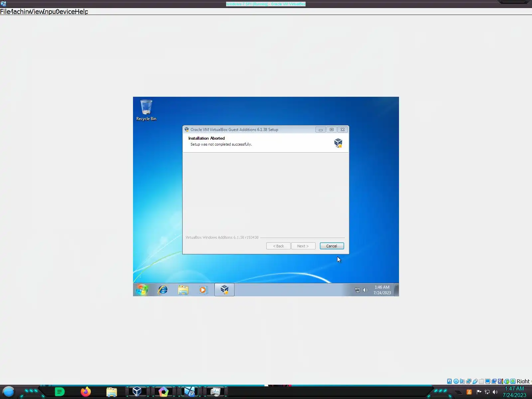Open the Machine menu
Viewport: 532px width, 399px height.
point(20,12)
